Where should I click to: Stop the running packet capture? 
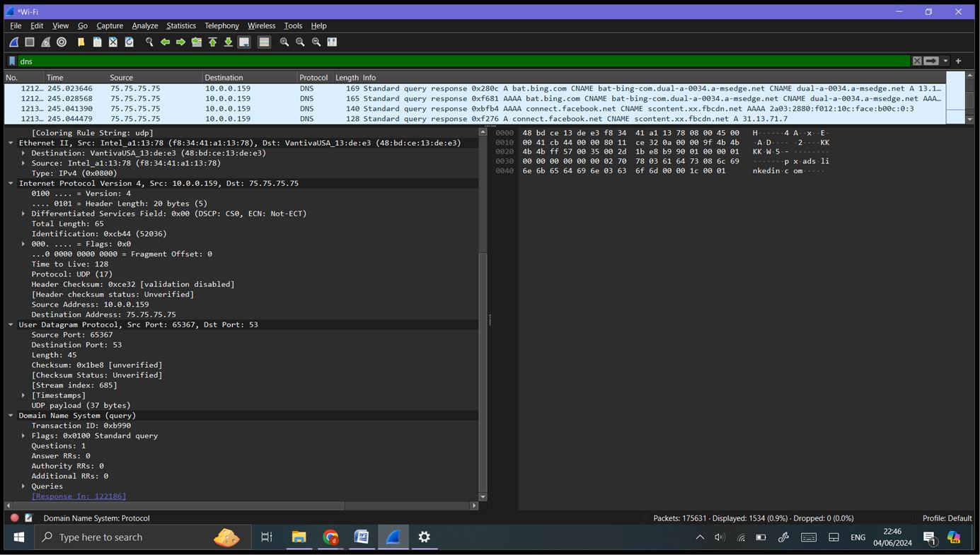click(x=29, y=42)
